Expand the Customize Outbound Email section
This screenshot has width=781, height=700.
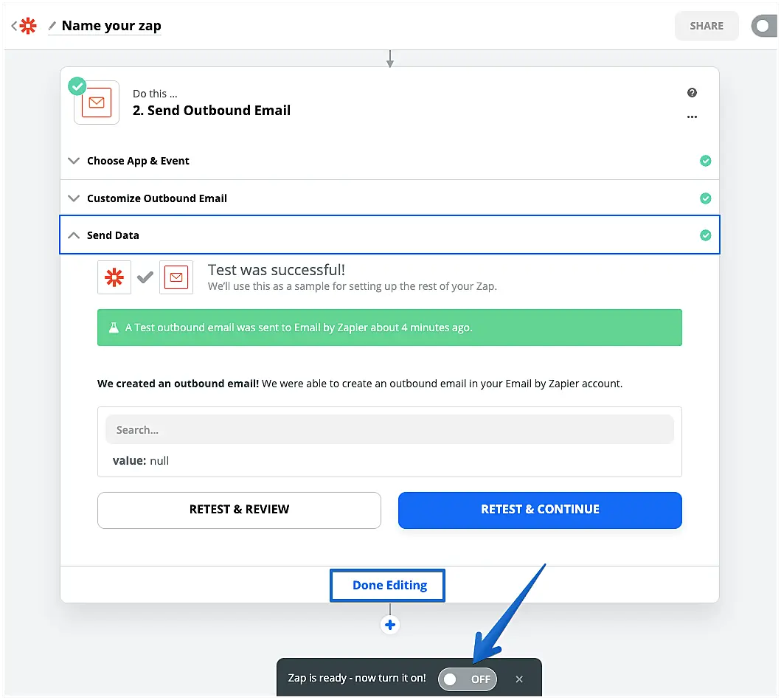(x=389, y=198)
